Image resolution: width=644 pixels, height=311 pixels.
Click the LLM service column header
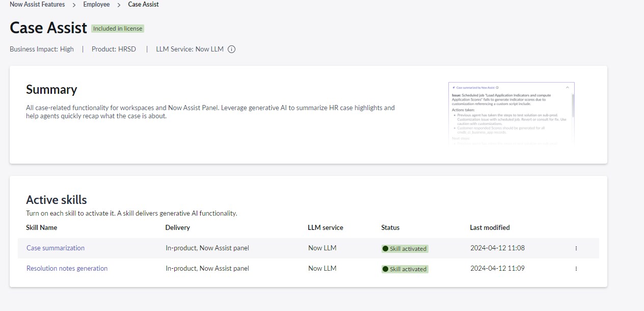pyautogui.click(x=326, y=228)
